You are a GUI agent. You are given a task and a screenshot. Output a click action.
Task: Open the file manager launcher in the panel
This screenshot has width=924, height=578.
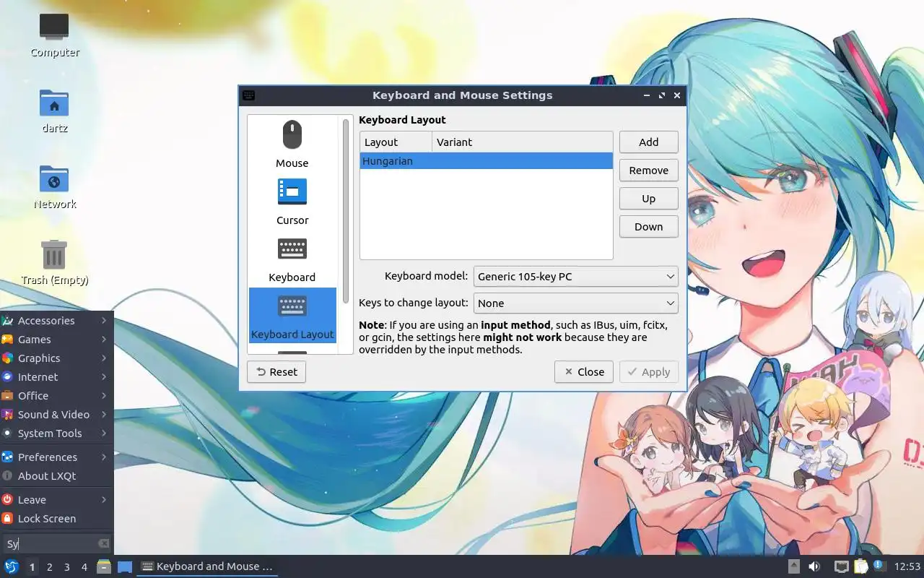(x=104, y=566)
